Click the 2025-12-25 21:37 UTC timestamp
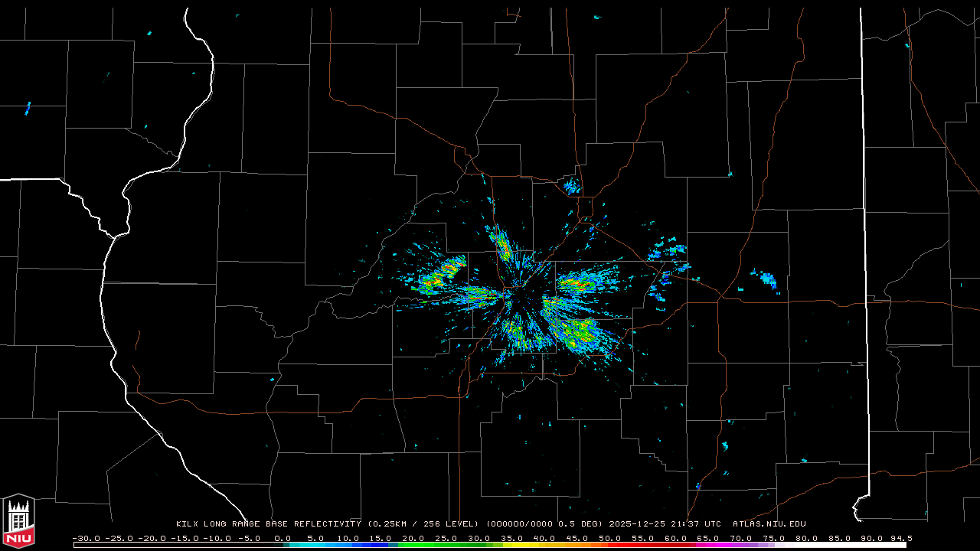 (x=665, y=524)
